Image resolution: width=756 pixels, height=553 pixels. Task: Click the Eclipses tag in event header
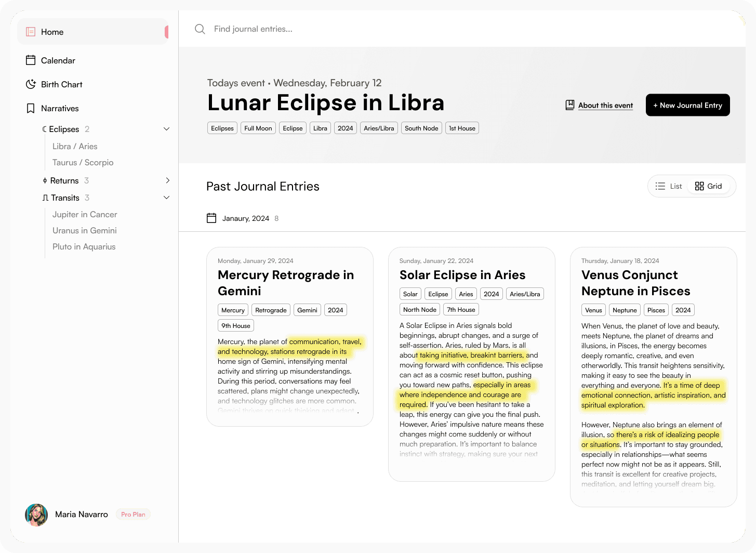pos(222,128)
